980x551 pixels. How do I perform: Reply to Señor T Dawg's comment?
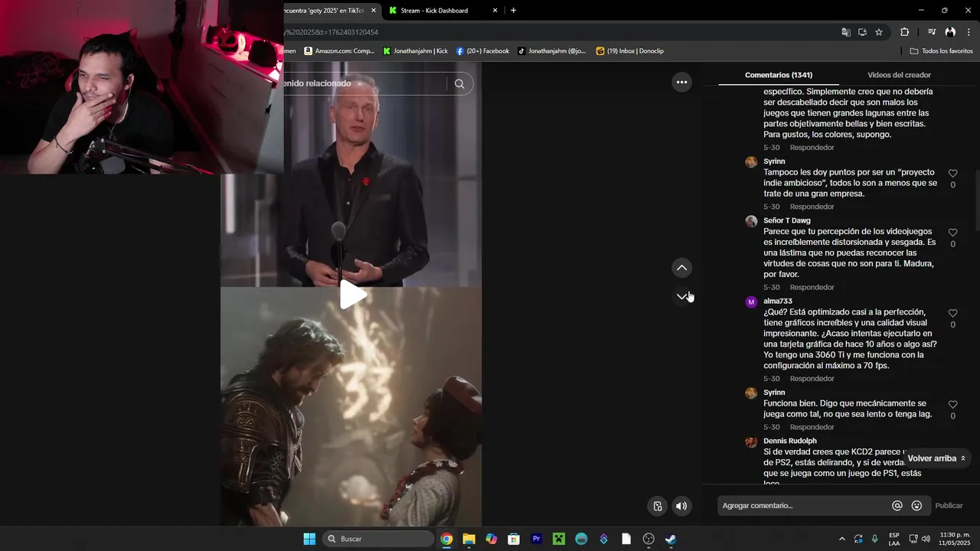pos(812,288)
